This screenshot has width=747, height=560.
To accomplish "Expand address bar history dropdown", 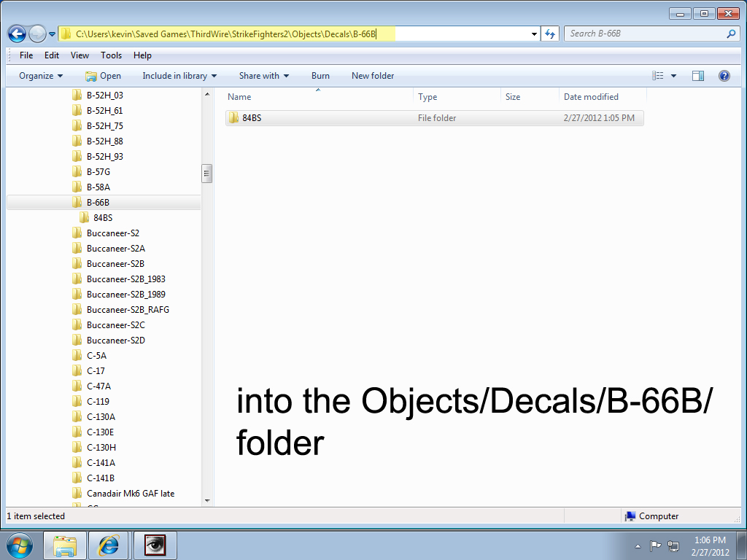I will (534, 34).
